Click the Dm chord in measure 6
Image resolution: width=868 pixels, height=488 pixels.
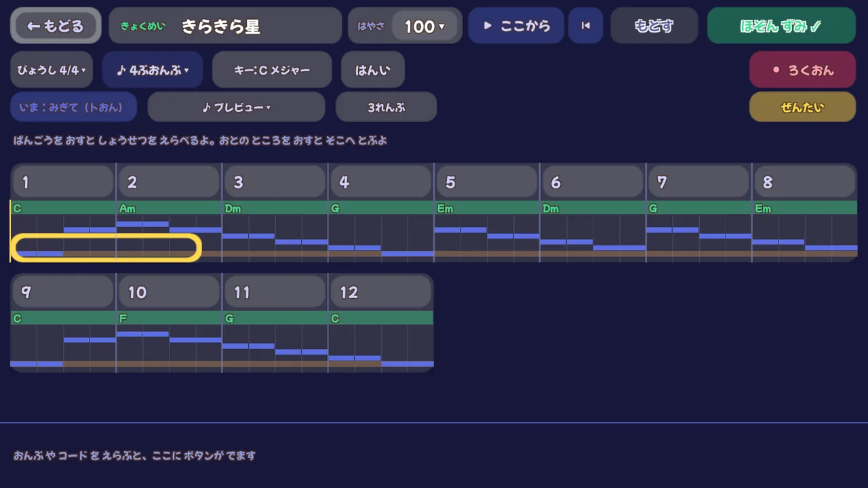pyautogui.click(x=593, y=208)
